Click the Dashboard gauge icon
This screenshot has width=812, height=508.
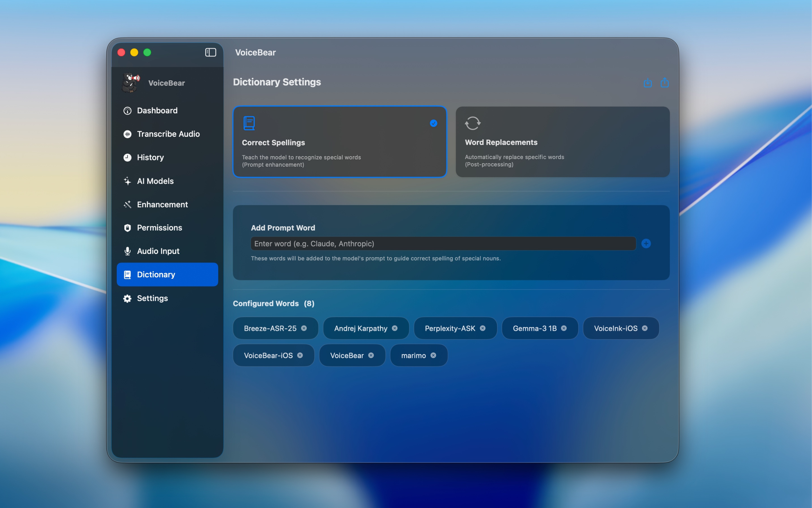pos(127,110)
